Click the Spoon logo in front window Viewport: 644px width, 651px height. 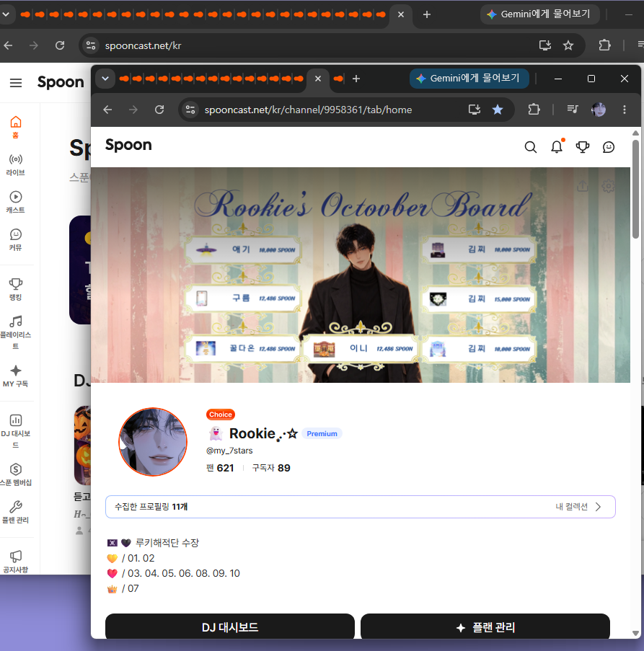point(128,146)
